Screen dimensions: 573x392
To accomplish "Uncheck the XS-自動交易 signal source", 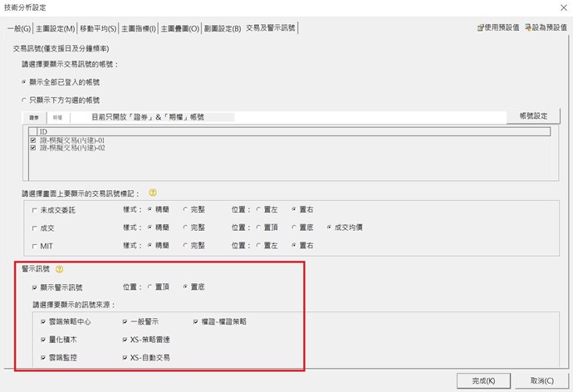I will coord(125,356).
